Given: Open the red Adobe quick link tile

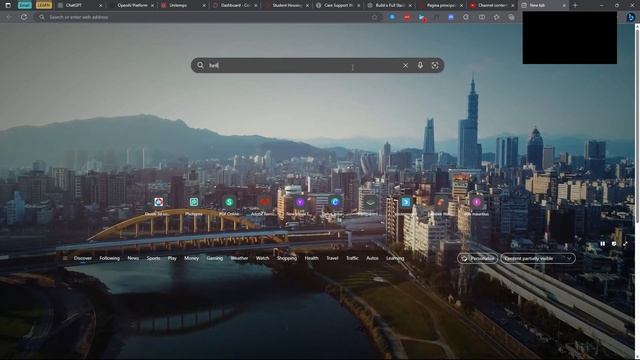Looking at the screenshot, I should coord(264,202).
